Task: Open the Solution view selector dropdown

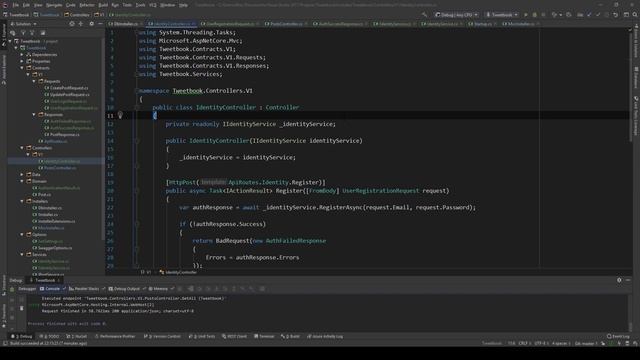Action: pyautogui.click(x=26, y=24)
